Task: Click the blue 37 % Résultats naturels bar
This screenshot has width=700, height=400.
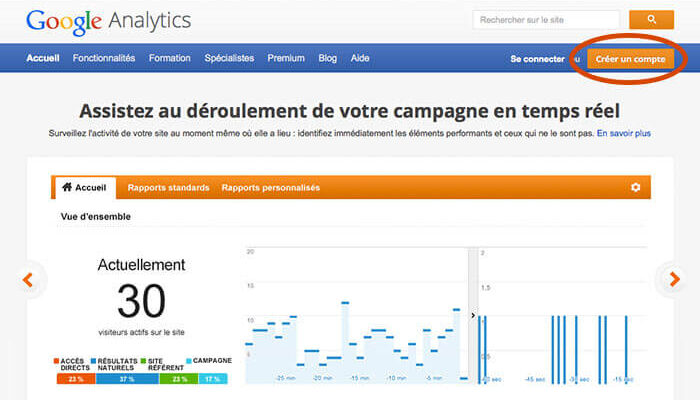Action: point(126,379)
